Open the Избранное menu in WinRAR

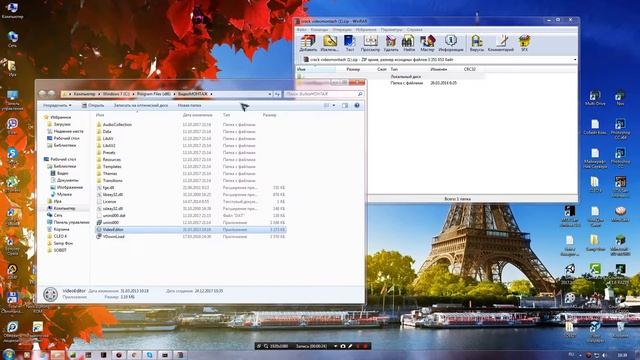point(366,30)
